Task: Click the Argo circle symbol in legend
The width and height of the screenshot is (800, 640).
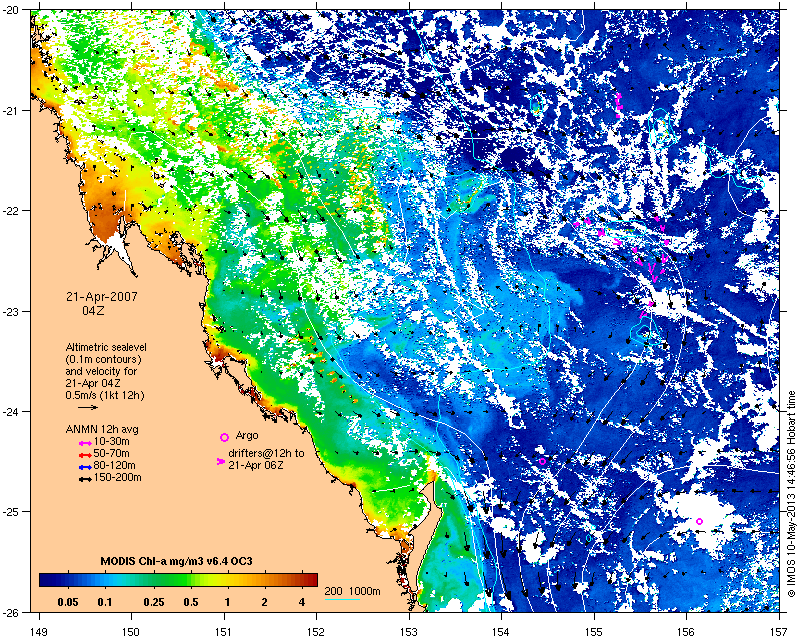Action: (x=224, y=437)
